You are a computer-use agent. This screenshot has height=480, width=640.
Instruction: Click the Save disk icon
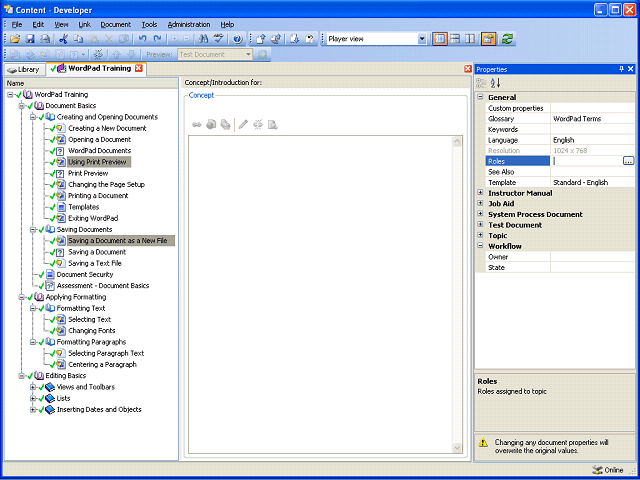[30, 39]
